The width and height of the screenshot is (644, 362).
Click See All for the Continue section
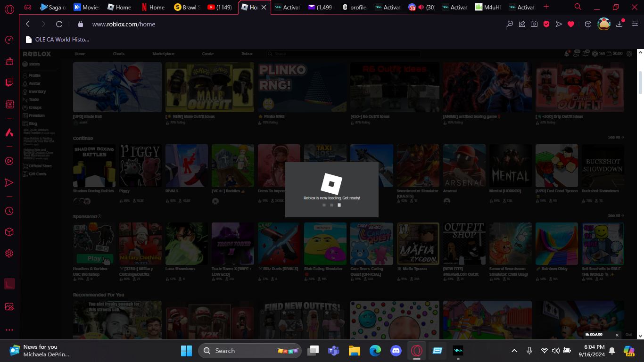pyautogui.click(x=616, y=137)
